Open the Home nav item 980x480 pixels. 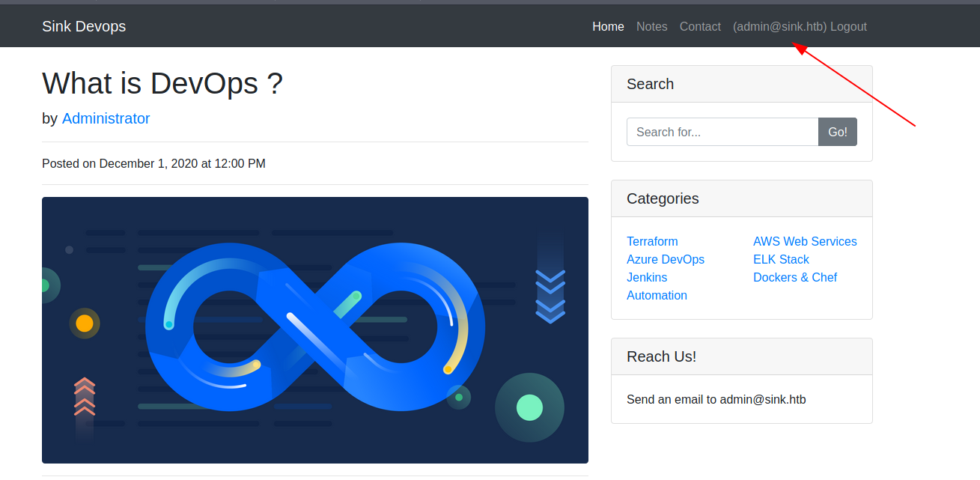click(x=608, y=26)
